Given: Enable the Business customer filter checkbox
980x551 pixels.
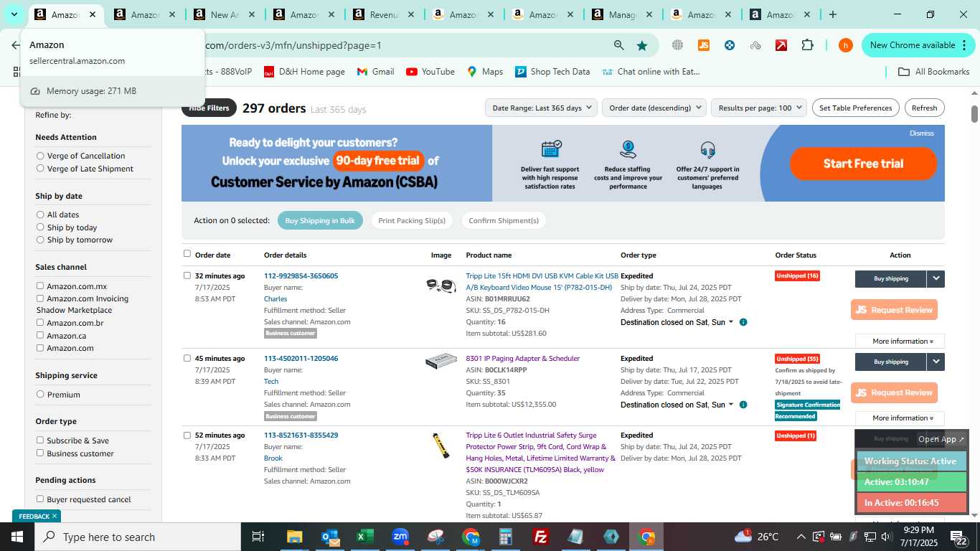Looking at the screenshot, I should click(40, 453).
